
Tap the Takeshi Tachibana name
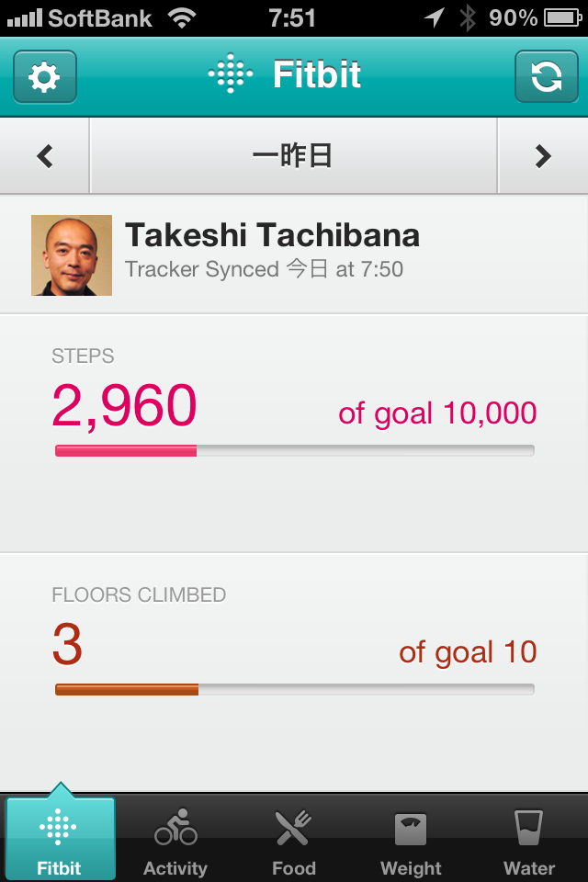(272, 236)
